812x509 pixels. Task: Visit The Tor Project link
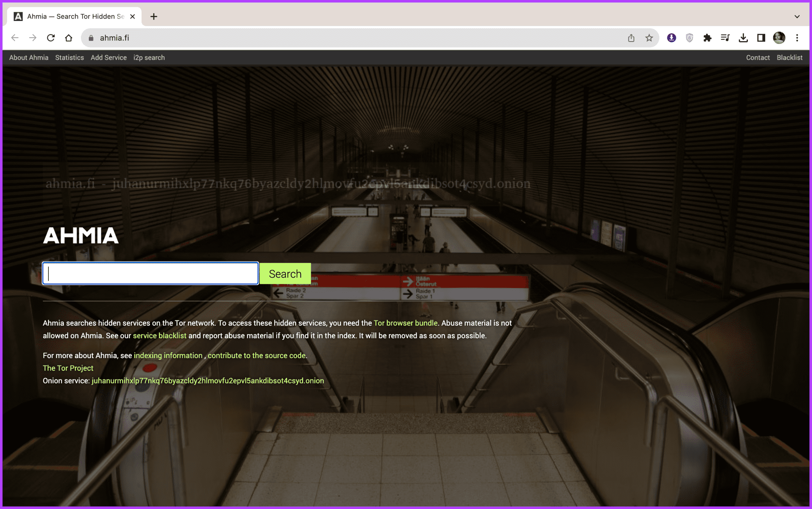point(68,368)
